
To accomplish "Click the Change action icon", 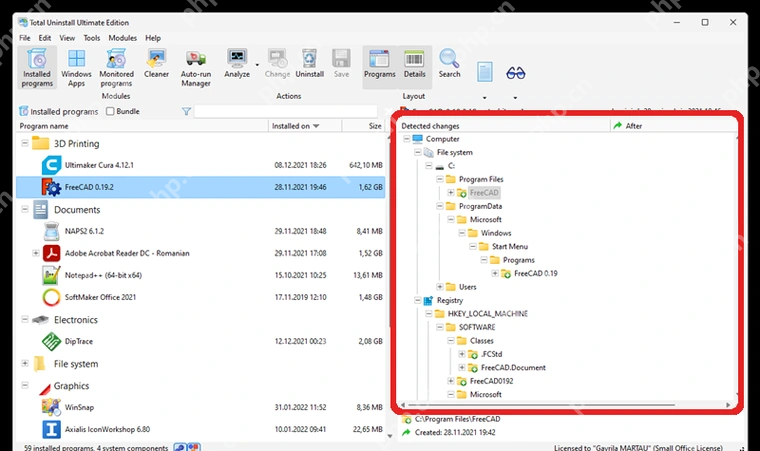I will [x=277, y=59].
